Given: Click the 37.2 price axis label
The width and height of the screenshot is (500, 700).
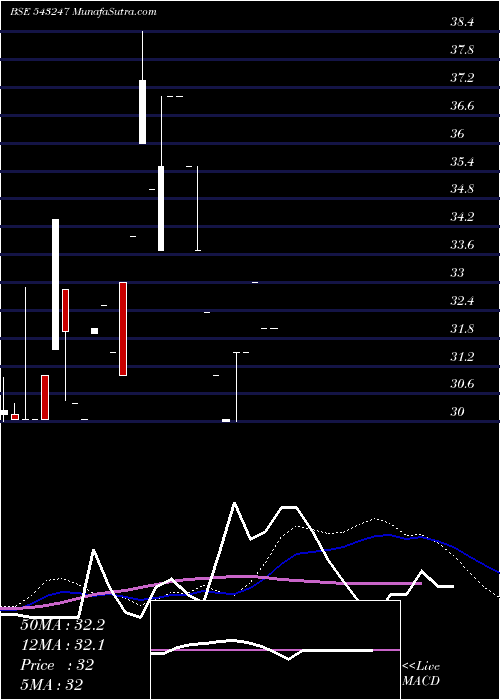Looking at the screenshot, I should pyautogui.click(x=462, y=78).
